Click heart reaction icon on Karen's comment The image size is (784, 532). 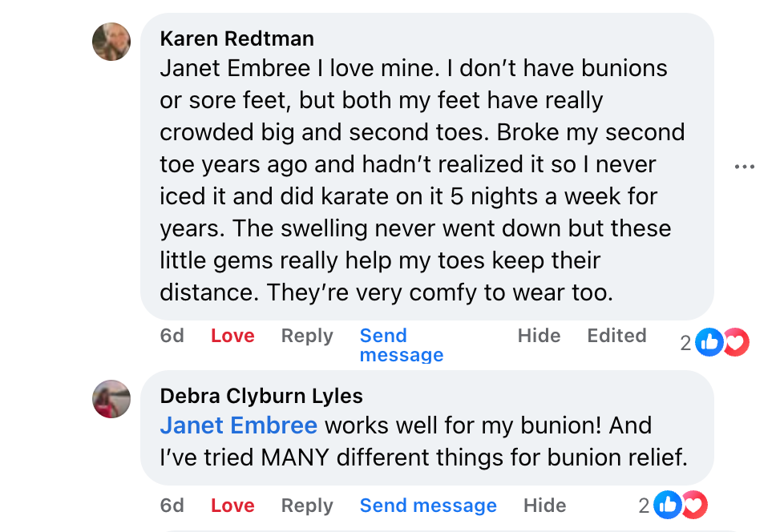(x=735, y=343)
